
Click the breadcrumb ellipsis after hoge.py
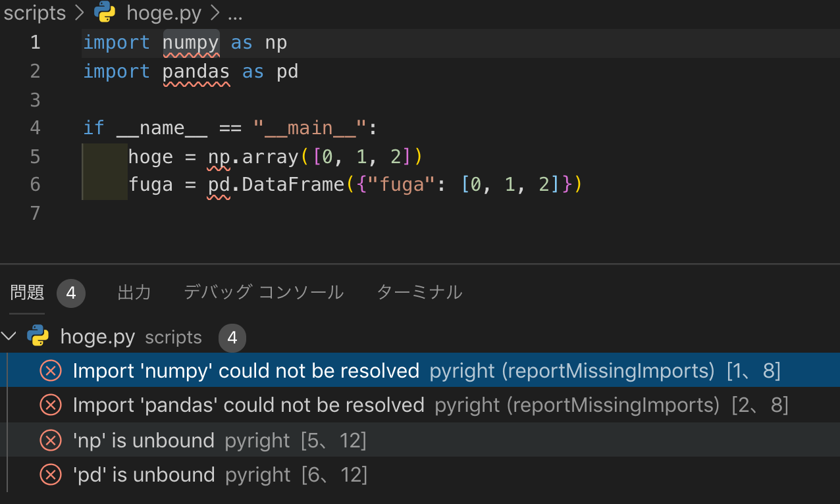pos(235,13)
